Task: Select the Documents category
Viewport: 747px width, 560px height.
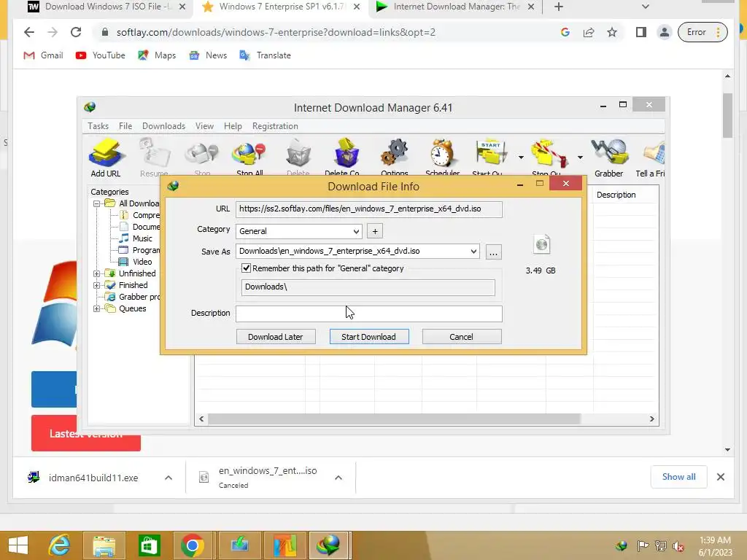Action: 146,227
